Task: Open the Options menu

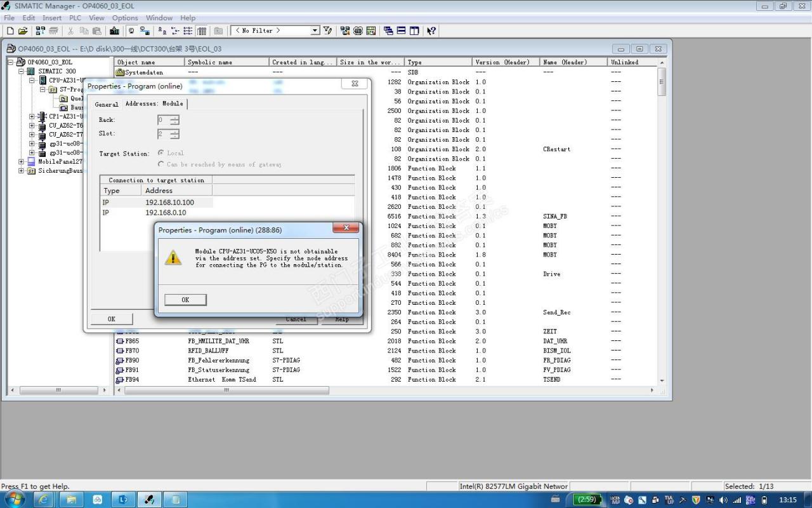Action: pyautogui.click(x=125, y=18)
